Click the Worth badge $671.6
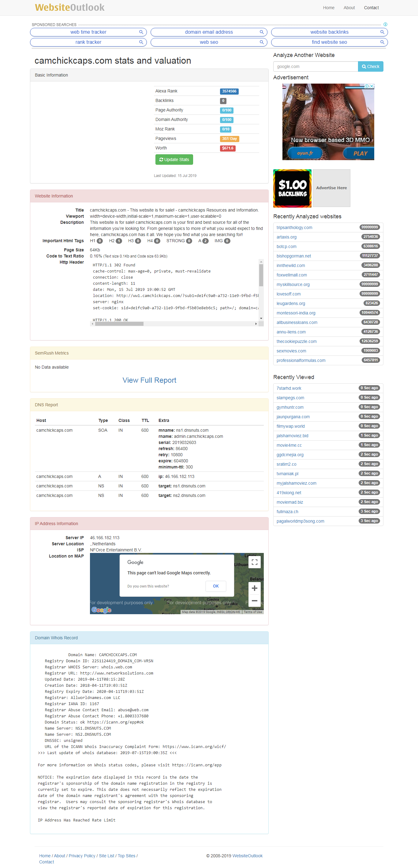This screenshot has height=868, width=418. (x=228, y=148)
